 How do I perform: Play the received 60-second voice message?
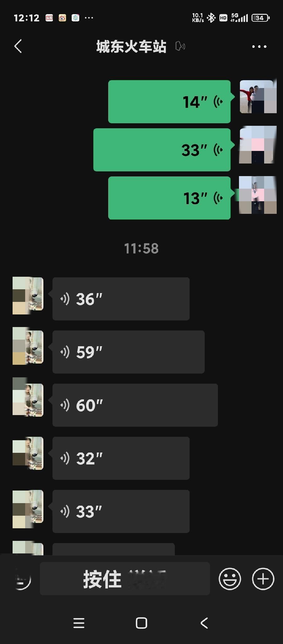(x=135, y=405)
